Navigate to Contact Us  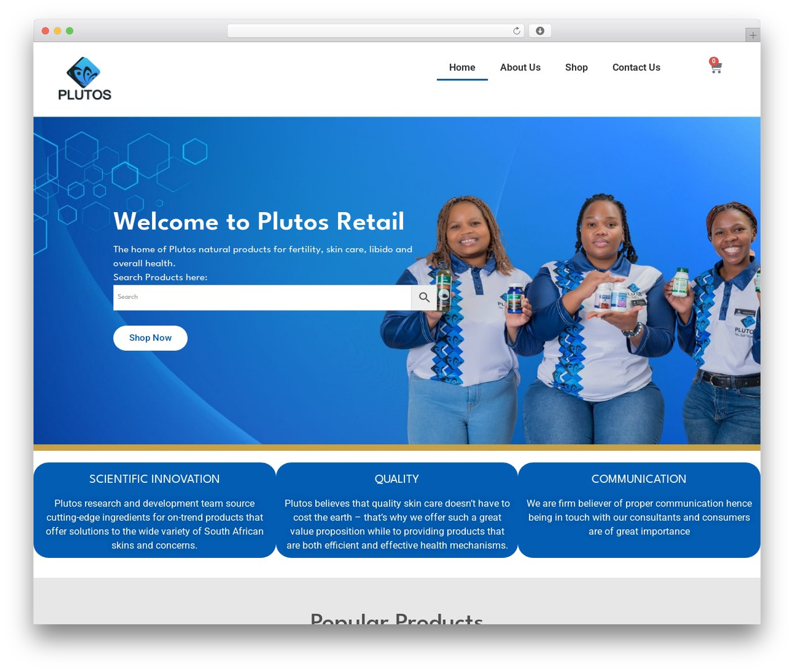click(636, 68)
